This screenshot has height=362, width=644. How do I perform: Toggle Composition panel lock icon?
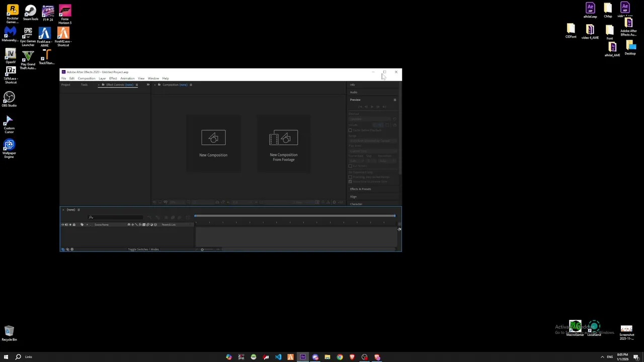[159, 84]
